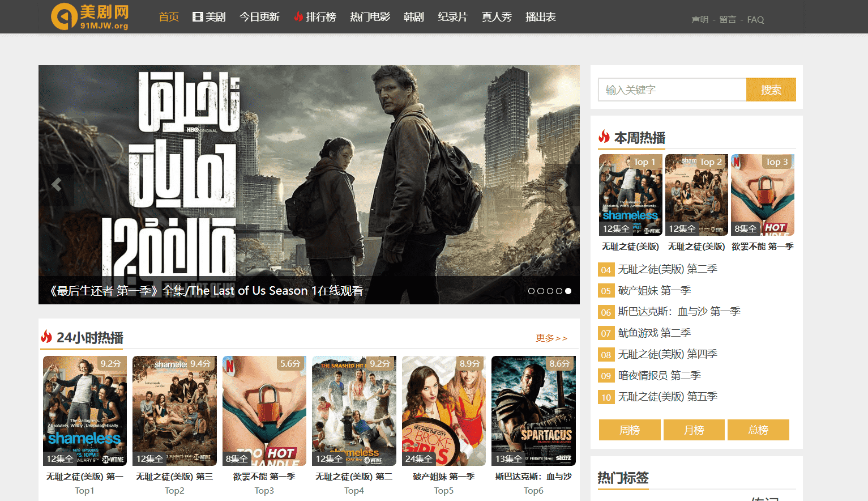Open Top 3 poster in 本周热播
868x501 pixels.
tap(763, 195)
